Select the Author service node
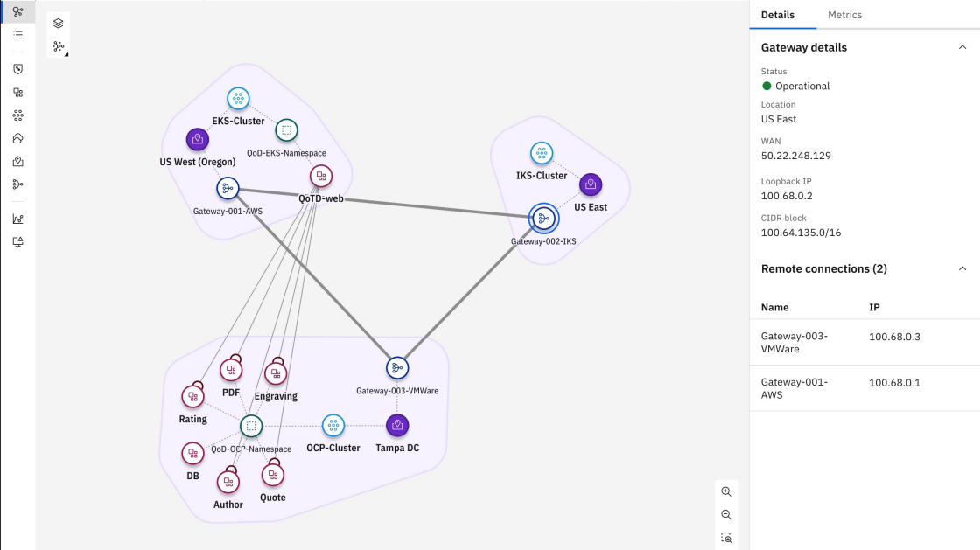This screenshot has height=550, width=980. 228,481
